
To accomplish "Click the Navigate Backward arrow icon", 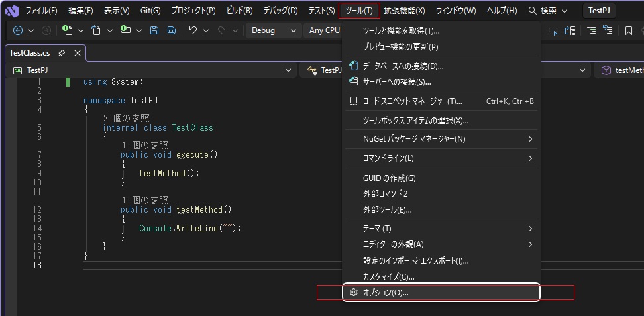I will pos(17,30).
